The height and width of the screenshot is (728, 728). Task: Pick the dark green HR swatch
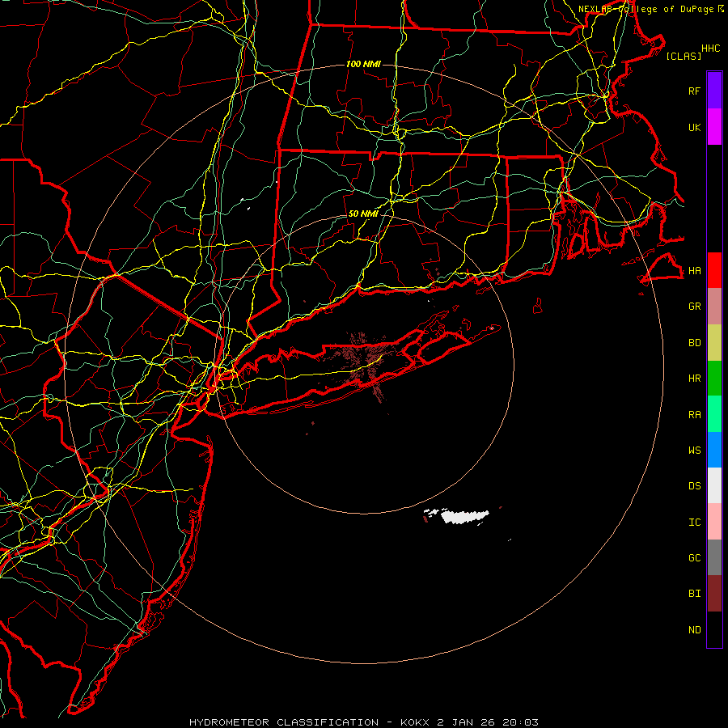(714, 379)
